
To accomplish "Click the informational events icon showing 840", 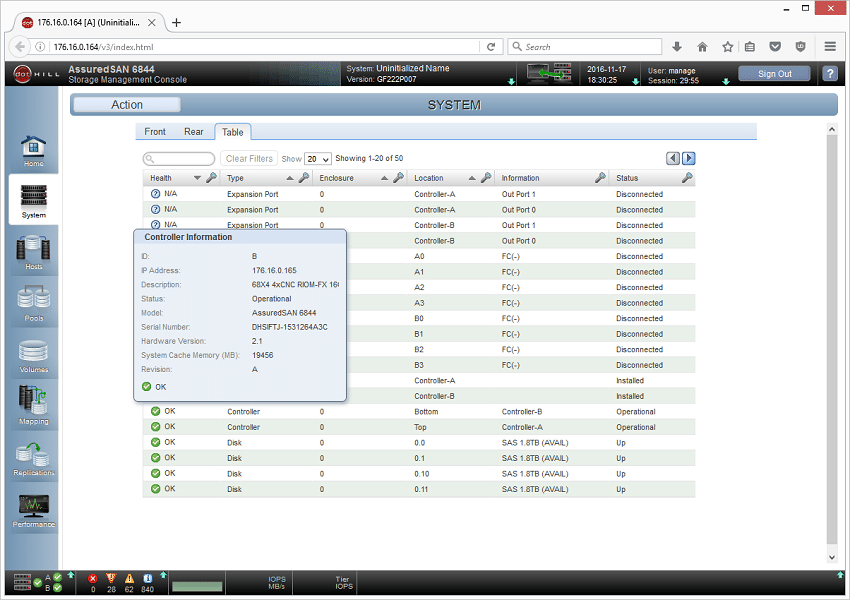I will click(147, 578).
